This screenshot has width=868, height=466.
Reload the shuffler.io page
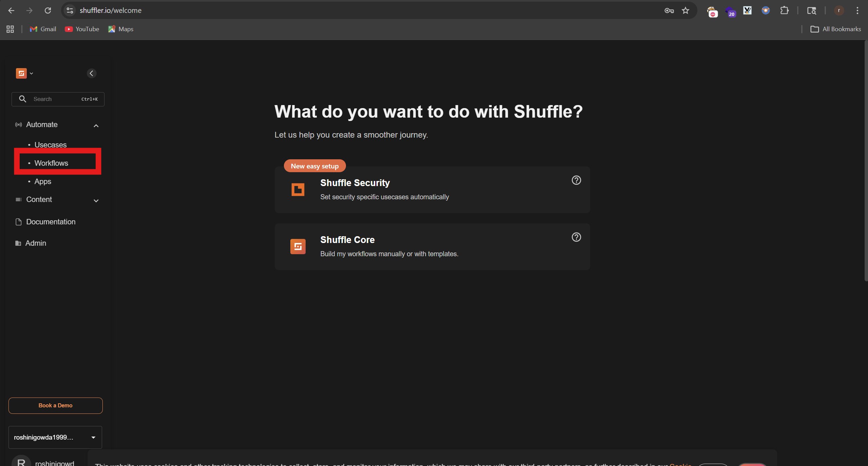pyautogui.click(x=48, y=11)
